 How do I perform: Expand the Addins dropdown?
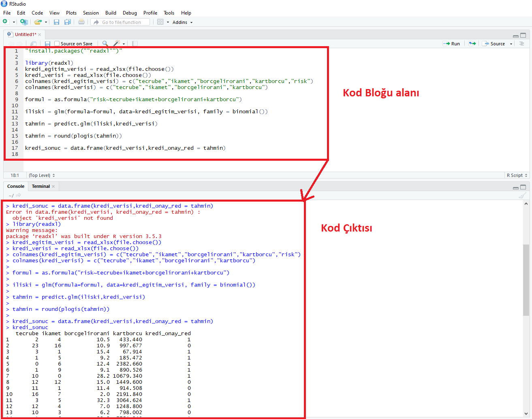coord(182,22)
